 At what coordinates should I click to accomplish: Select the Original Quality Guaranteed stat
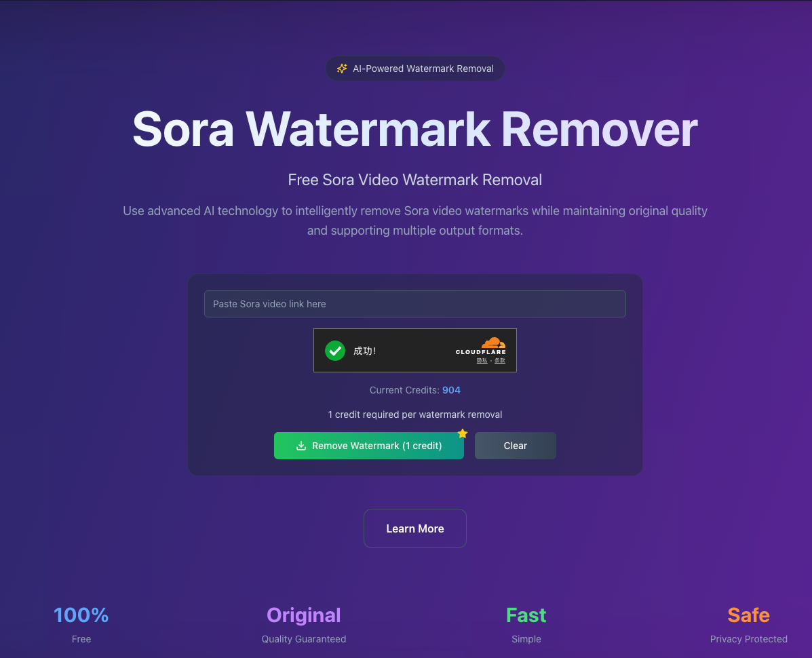pyautogui.click(x=303, y=624)
